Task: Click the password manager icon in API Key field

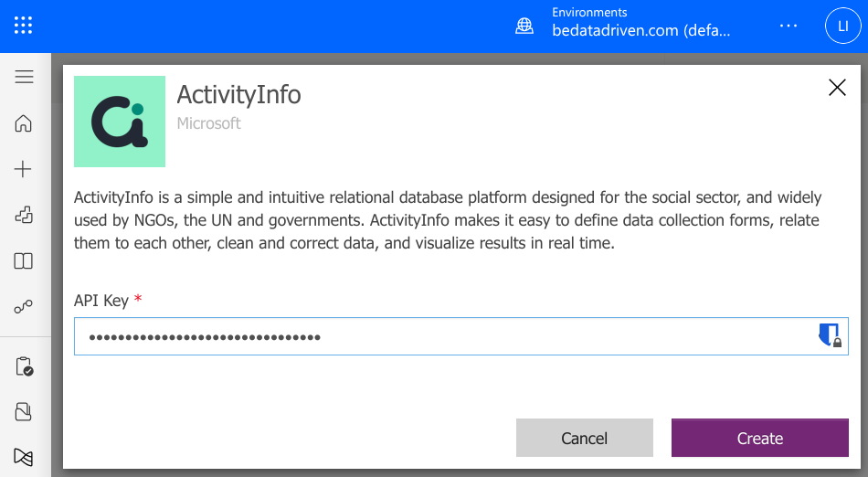Action: [x=830, y=335]
